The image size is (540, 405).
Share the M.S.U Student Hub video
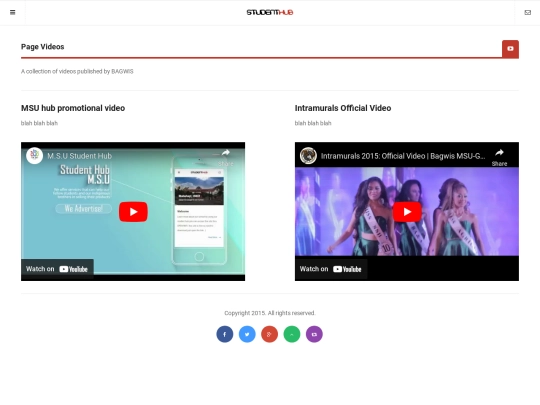coord(226,157)
